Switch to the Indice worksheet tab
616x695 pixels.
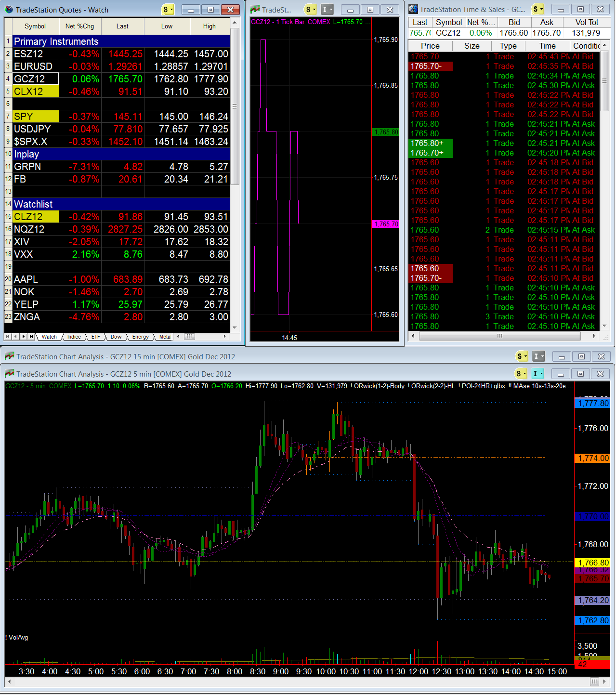point(74,337)
